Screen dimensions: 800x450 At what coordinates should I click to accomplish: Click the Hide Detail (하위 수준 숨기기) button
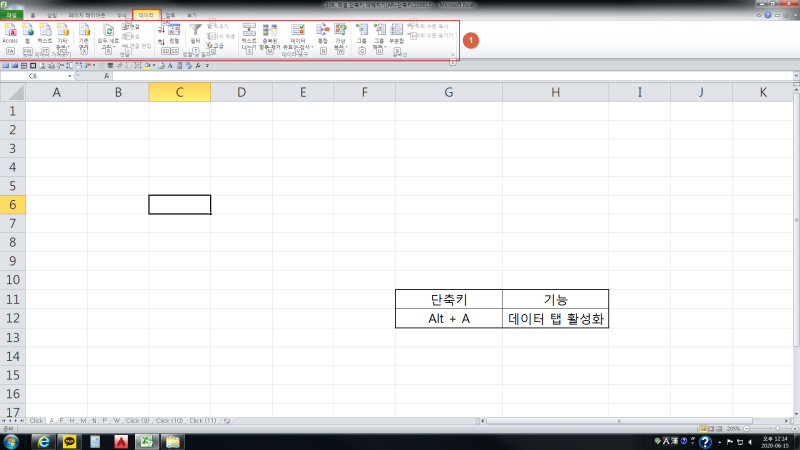[431, 36]
